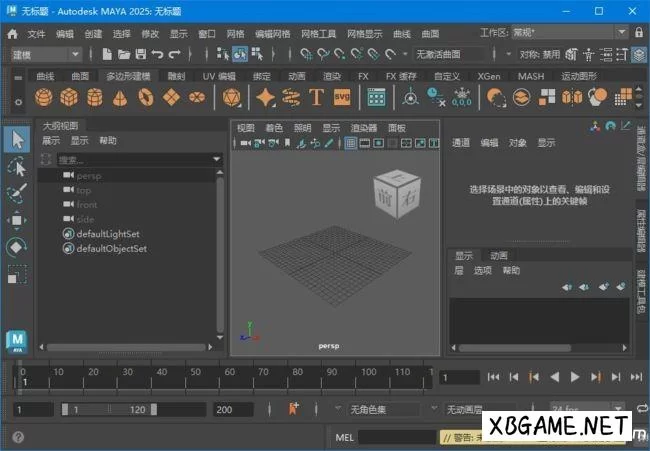
Task: Choose the Paint Selection tool
Action: 17,193
